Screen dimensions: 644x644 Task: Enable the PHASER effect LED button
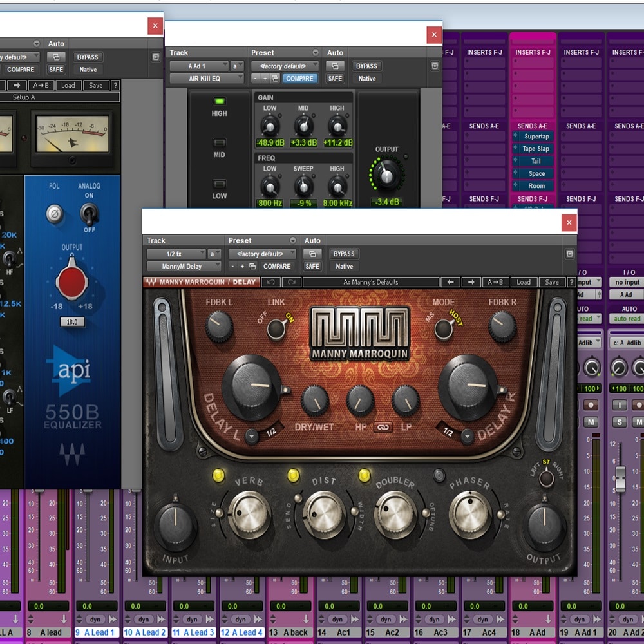click(439, 476)
